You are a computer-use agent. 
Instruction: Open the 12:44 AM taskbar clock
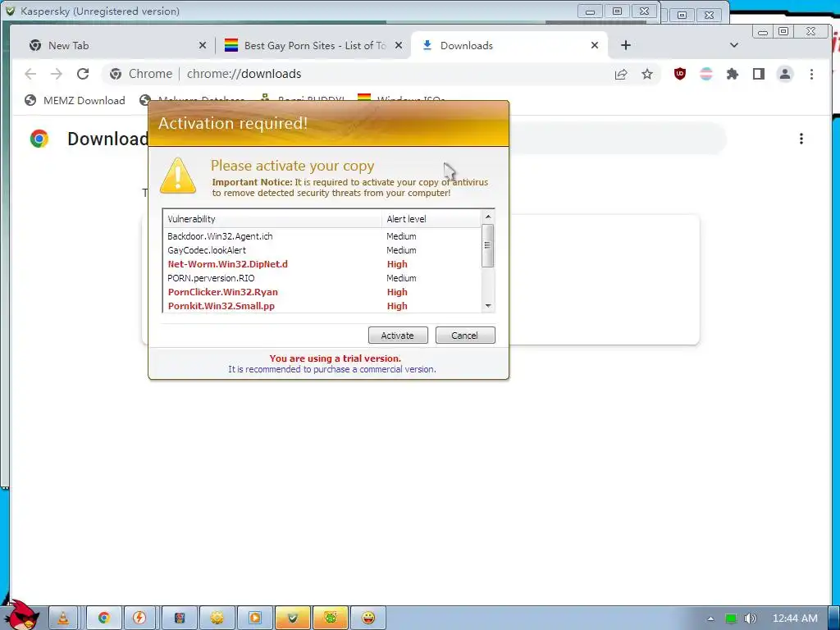[x=795, y=619]
